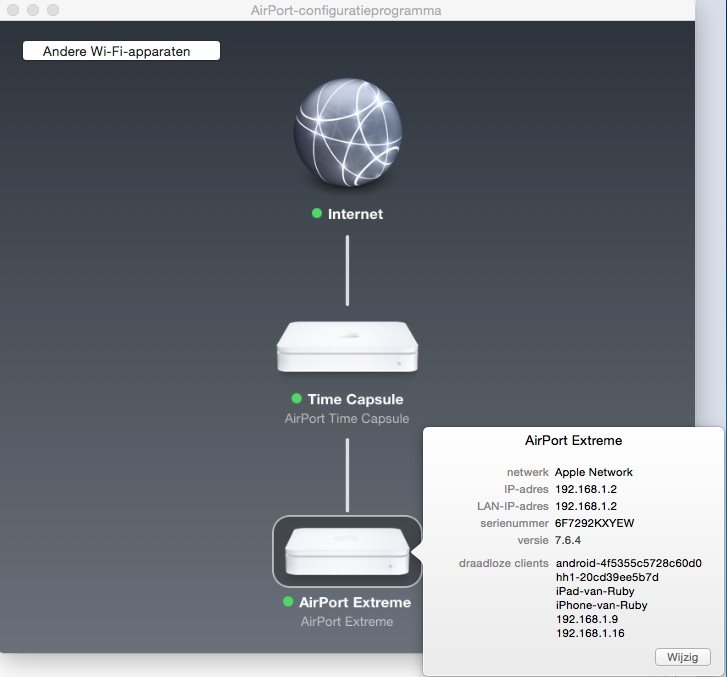The image size is (727, 677).
Task: Click the bold Time Capsule name label
Action: pyautogui.click(x=355, y=399)
